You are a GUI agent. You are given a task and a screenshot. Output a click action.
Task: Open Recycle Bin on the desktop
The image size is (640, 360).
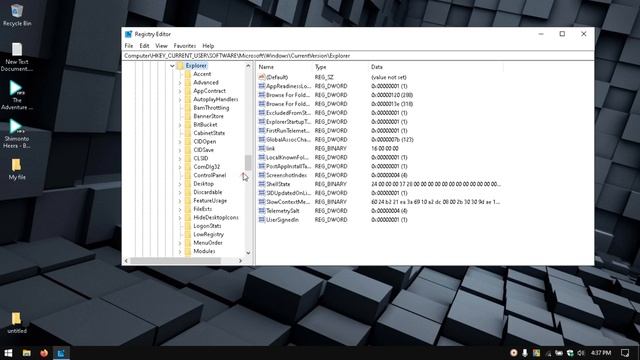pos(17,15)
